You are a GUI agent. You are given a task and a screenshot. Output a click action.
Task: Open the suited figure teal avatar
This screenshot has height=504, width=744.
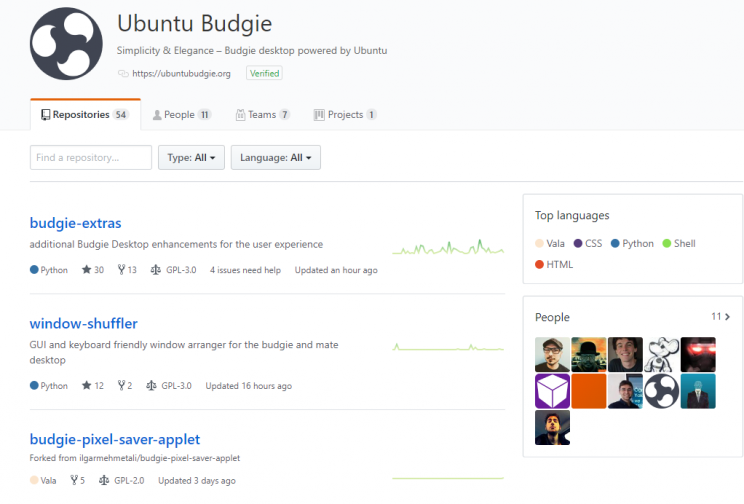[698, 391]
